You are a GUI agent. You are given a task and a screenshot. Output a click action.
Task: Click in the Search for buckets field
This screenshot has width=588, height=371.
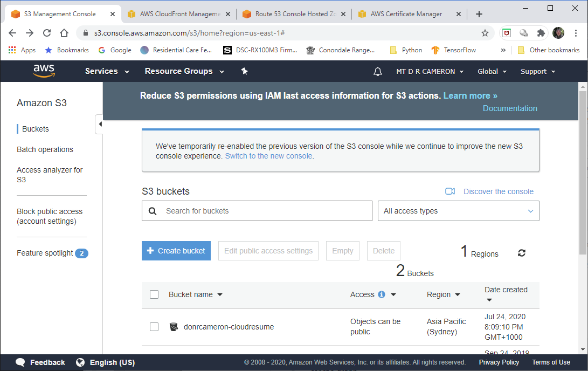coord(257,211)
